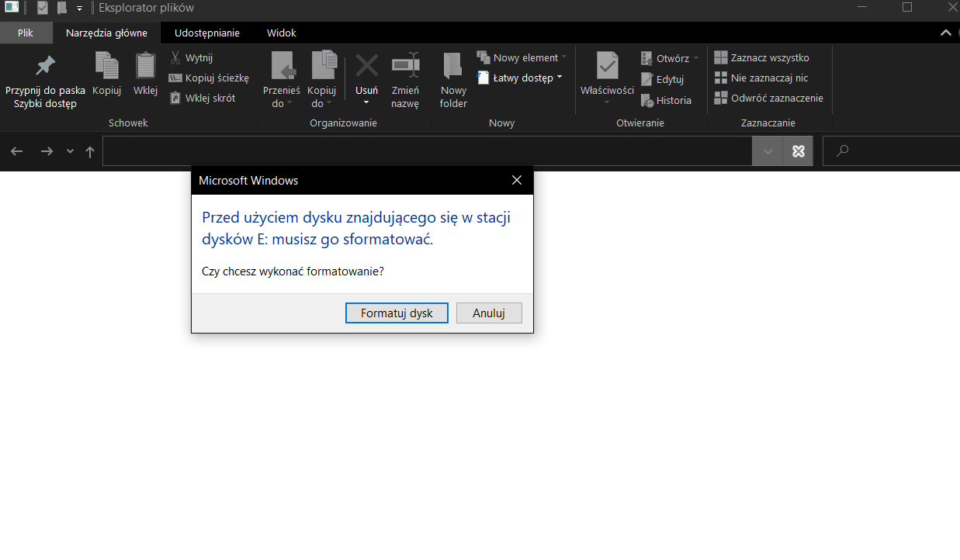Viewport: 960px width, 560px height.
Task: Click the search box
Action: pyautogui.click(x=892, y=151)
